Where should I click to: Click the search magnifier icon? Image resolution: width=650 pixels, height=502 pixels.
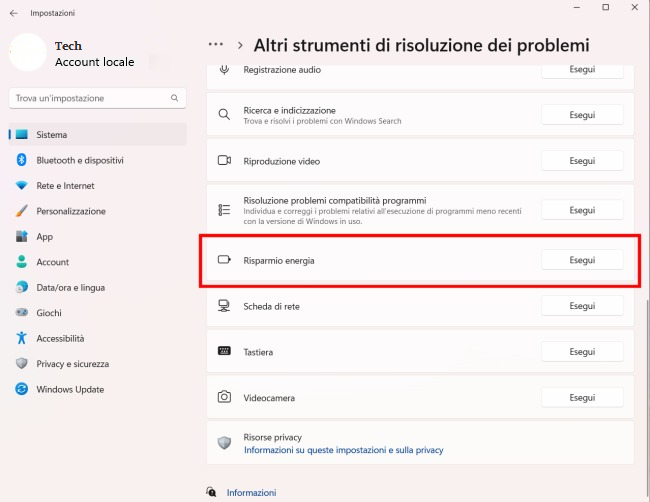tap(175, 98)
